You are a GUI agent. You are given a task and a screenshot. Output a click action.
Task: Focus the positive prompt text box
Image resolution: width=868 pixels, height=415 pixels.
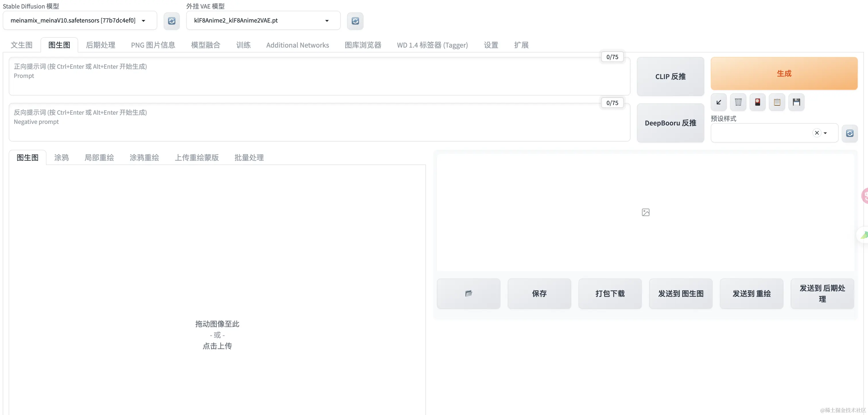click(x=319, y=76)
